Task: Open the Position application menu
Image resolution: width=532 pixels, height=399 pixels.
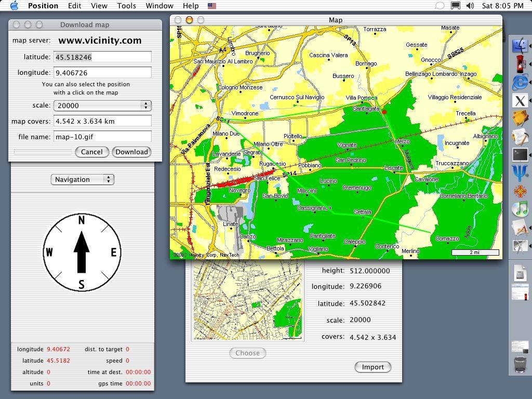Action: click(x=43, y=6)
